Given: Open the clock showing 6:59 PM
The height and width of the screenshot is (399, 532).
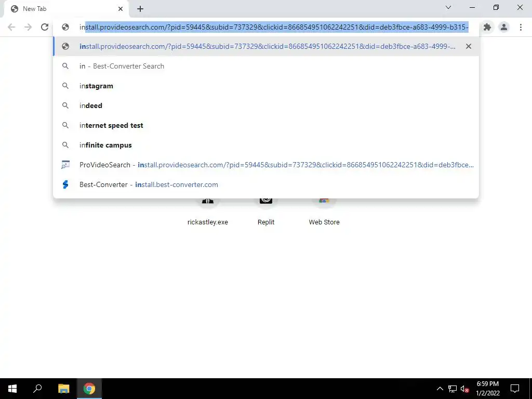Looking at the screenshot, I should 487,389.
